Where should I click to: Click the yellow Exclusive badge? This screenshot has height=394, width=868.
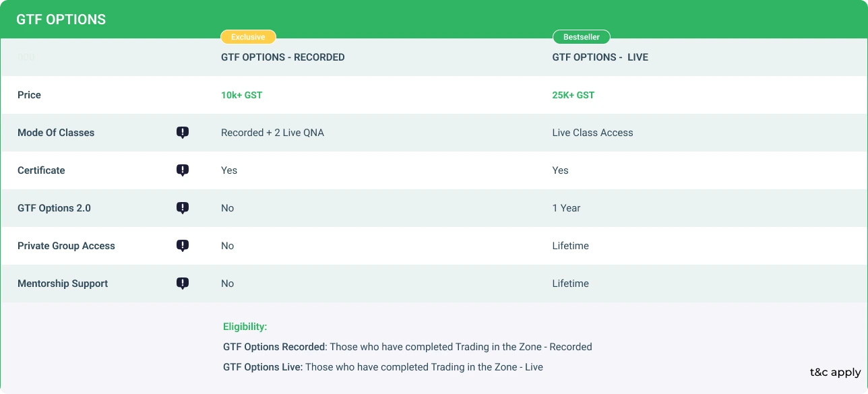click(248, 37)
